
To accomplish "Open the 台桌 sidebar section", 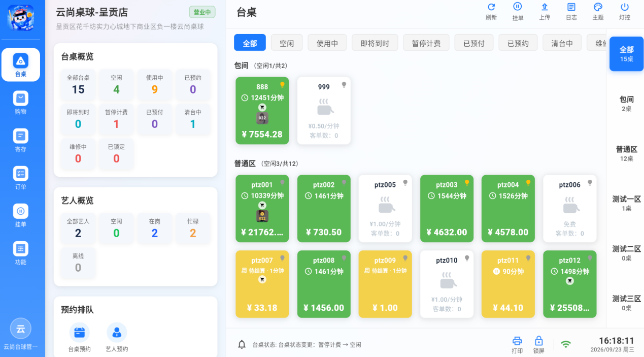I will [x=20, y=65].
